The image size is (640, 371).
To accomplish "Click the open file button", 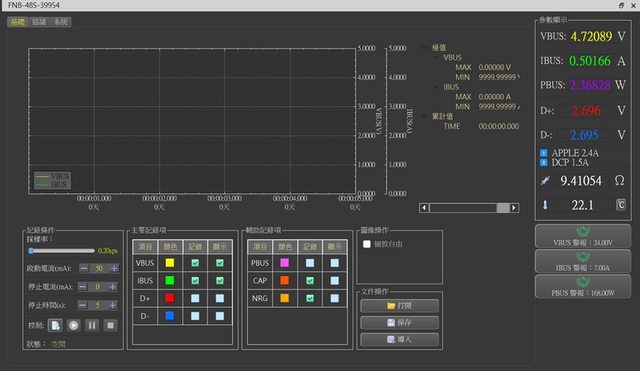I will pyautogui.click(x=400, y=305).
